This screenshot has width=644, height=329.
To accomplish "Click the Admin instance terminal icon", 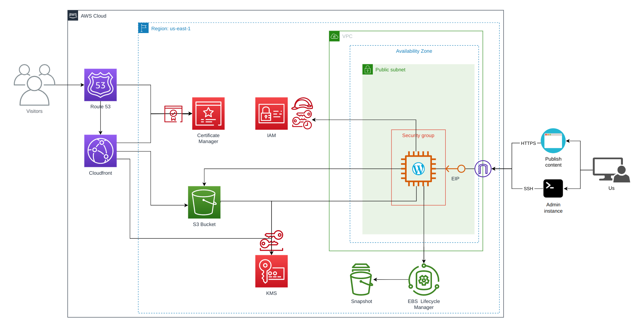I will (x=553, y=188).
